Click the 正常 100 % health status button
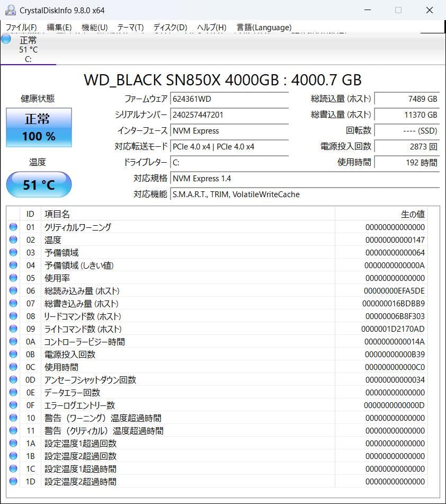 (x=39, y=128)
